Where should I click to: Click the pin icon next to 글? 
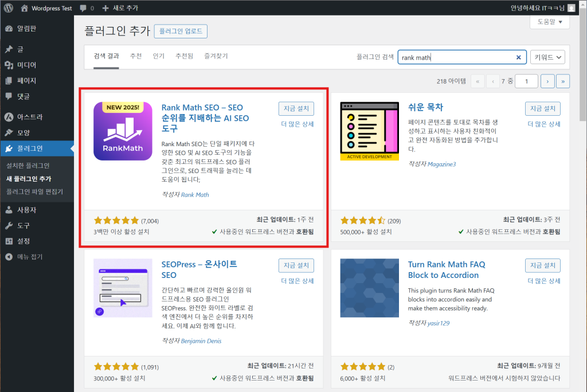[9, 49]
